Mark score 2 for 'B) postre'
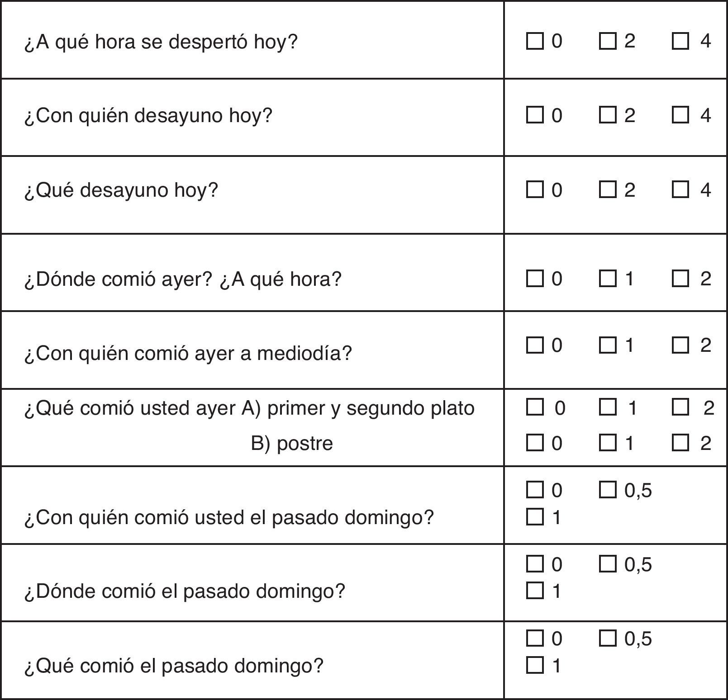This screenshot has width=728, height=700. pyautogui.click(x=680, y=443)
